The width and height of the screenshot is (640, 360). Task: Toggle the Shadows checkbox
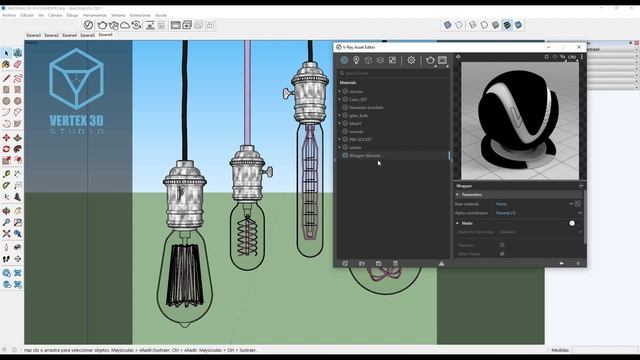pos(502,245)
